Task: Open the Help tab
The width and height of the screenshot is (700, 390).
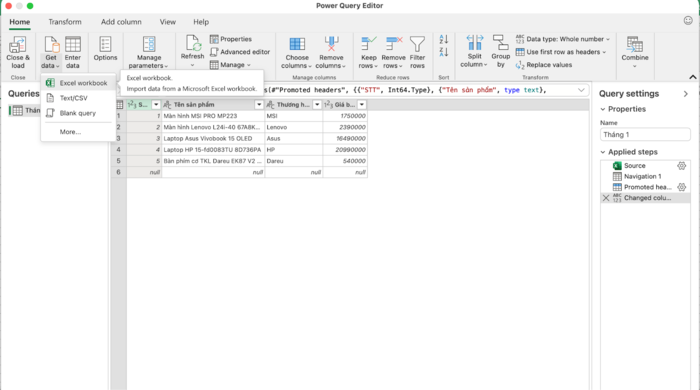Action: (201, 22)
